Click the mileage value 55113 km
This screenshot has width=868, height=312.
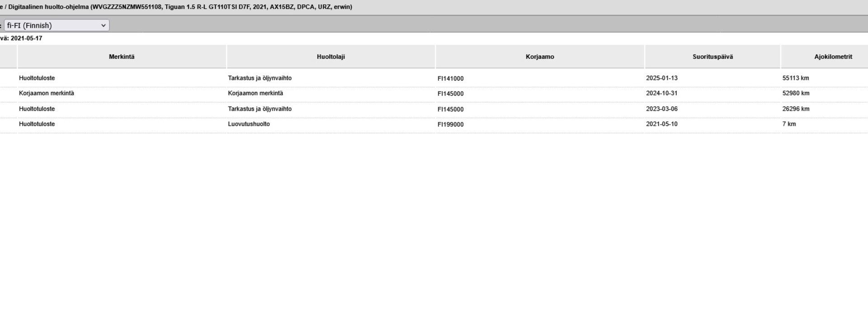tap(796, 78)
